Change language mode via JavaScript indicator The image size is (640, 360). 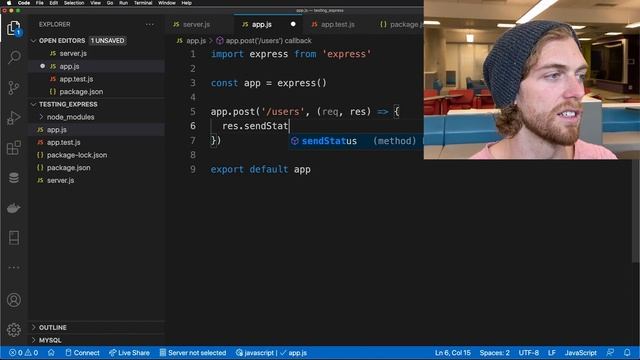[580, 353]
